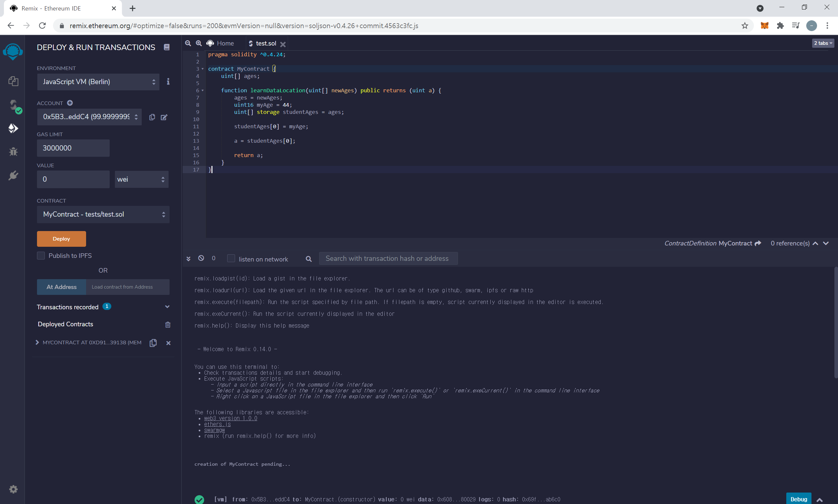
Task: Click the create new account plus icon
Action: (x=70, y=103)
